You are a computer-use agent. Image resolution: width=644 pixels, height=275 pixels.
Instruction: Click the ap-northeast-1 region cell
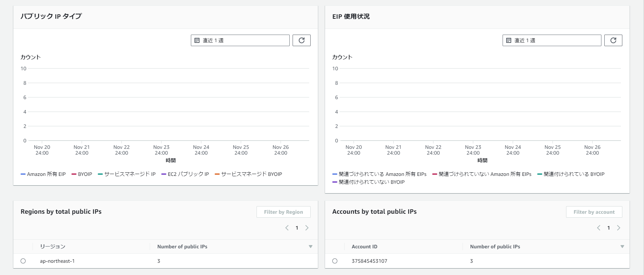[x=57, y=261]
